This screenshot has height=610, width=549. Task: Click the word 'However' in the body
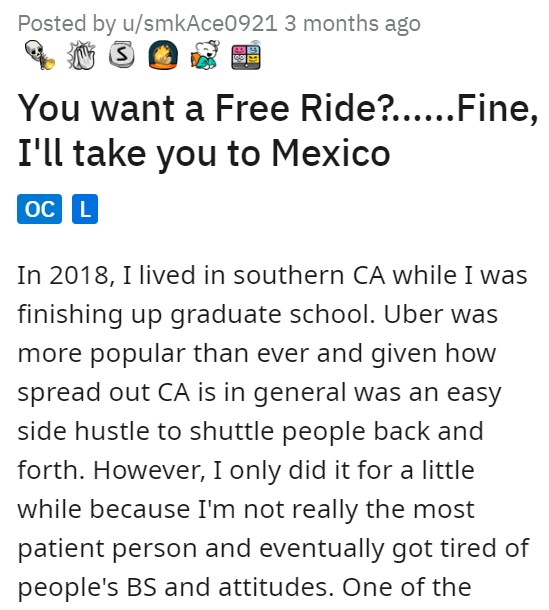149,470
